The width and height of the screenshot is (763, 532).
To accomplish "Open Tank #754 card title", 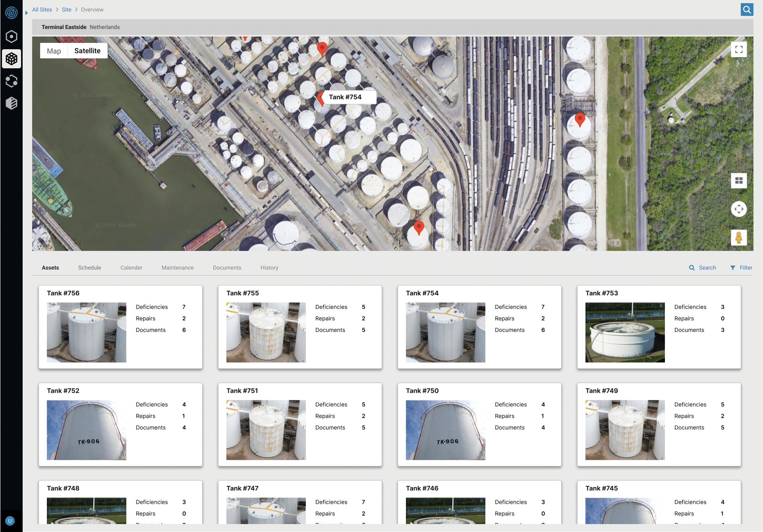I will coord(422,293).
